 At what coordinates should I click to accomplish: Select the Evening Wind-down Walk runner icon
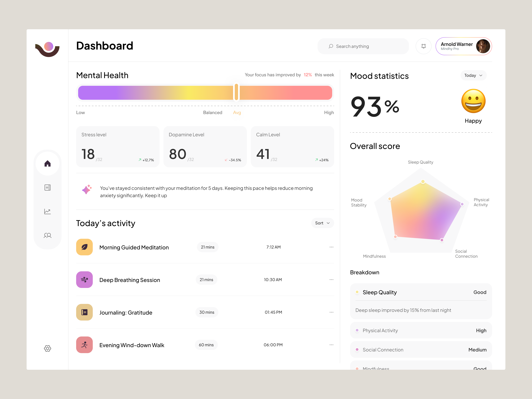click(84, 345)
